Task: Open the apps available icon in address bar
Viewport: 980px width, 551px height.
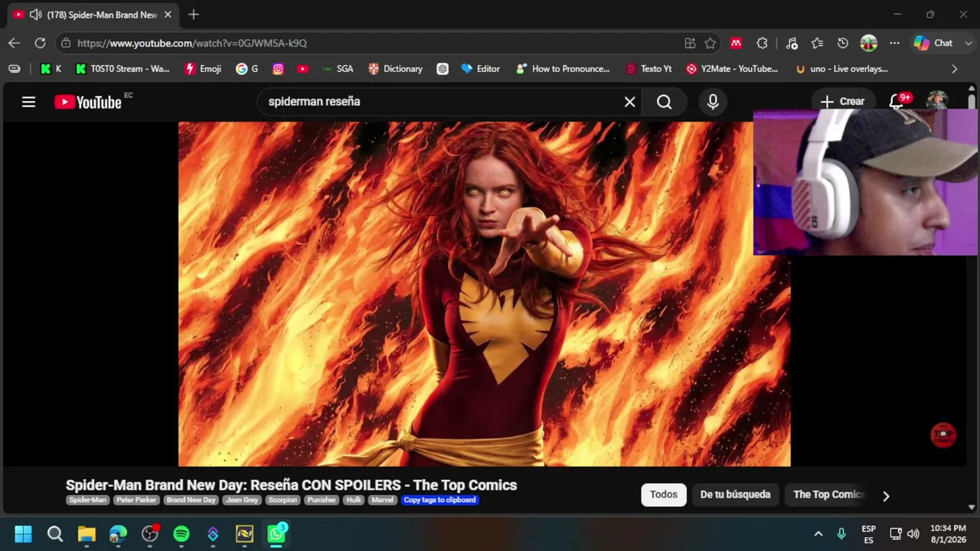Action: coord(690,43)
